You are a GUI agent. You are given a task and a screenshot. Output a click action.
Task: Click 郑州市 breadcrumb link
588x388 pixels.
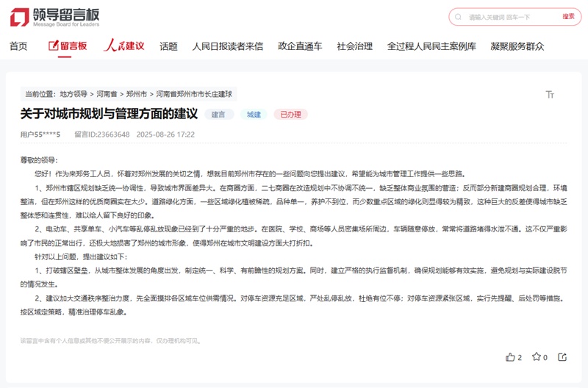point(137,94)
